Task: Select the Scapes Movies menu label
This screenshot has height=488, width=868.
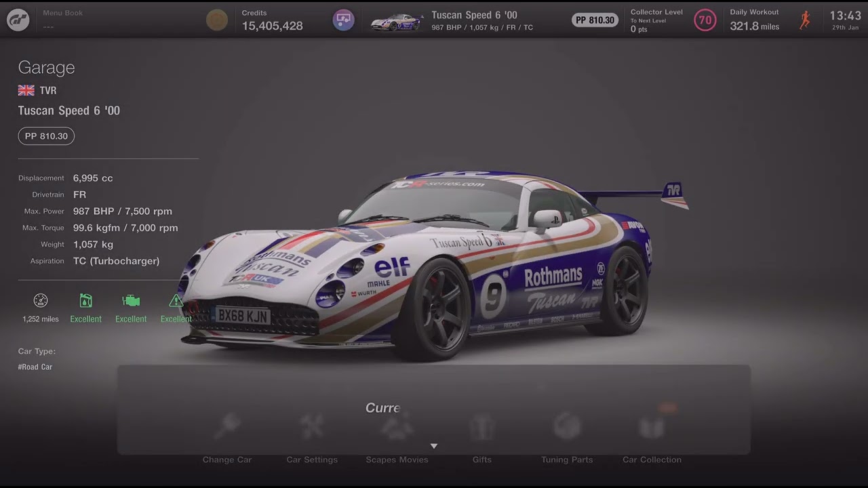Action: (397, 460)
